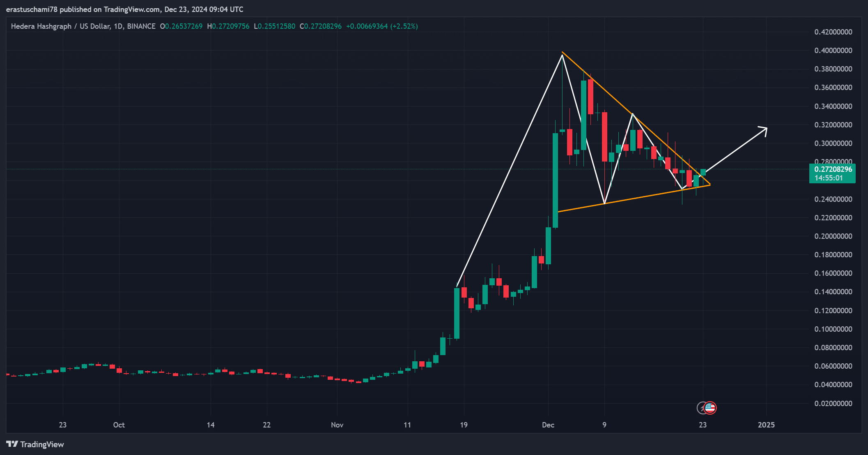The height and width of the screenshot is (455, 868).
Task: Click the bar countdown timer 14:55:01
Action: click(829, 178)
